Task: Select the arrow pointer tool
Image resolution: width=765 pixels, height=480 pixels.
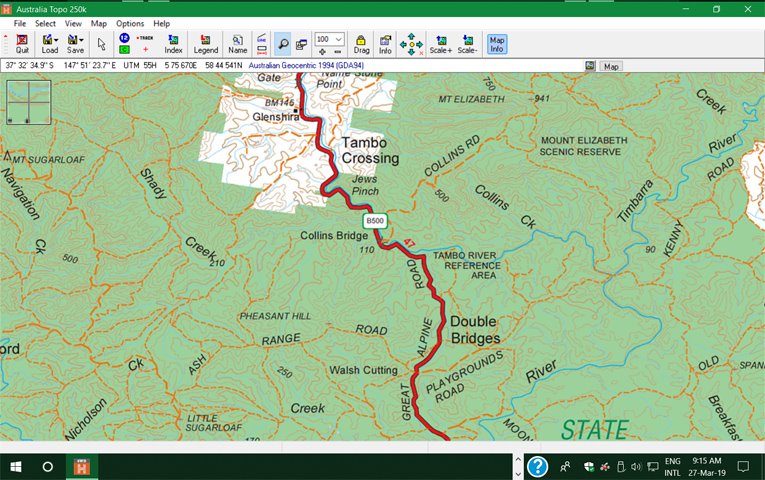Action: [x=101, y=44]
